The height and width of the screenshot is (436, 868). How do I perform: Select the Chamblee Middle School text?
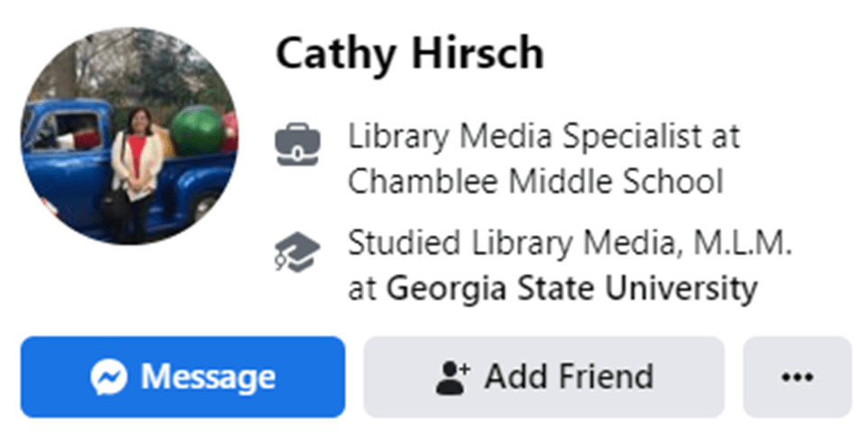click(535, 181)
